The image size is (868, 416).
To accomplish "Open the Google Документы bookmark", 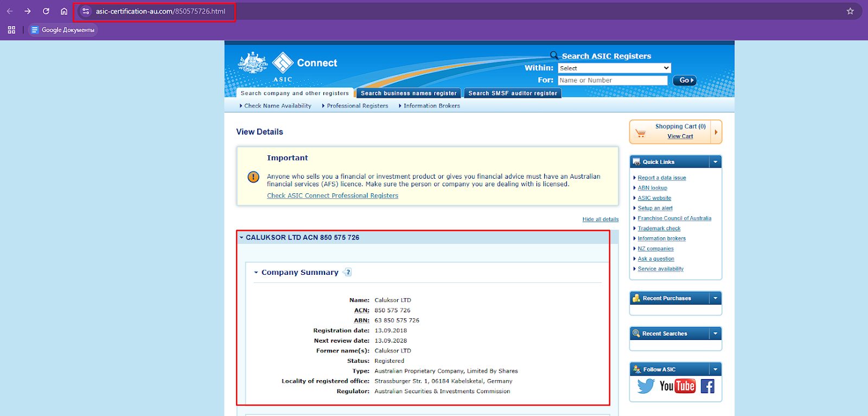I will point(63,30).
